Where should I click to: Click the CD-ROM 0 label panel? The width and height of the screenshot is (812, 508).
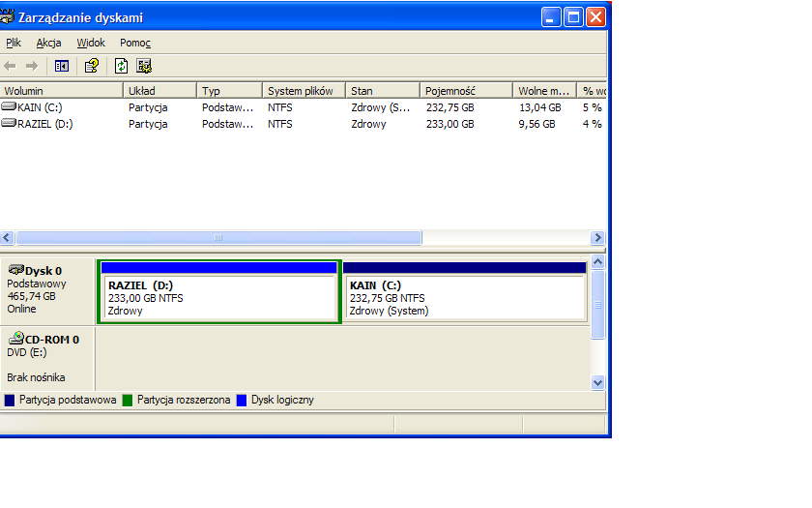(47, 359)
